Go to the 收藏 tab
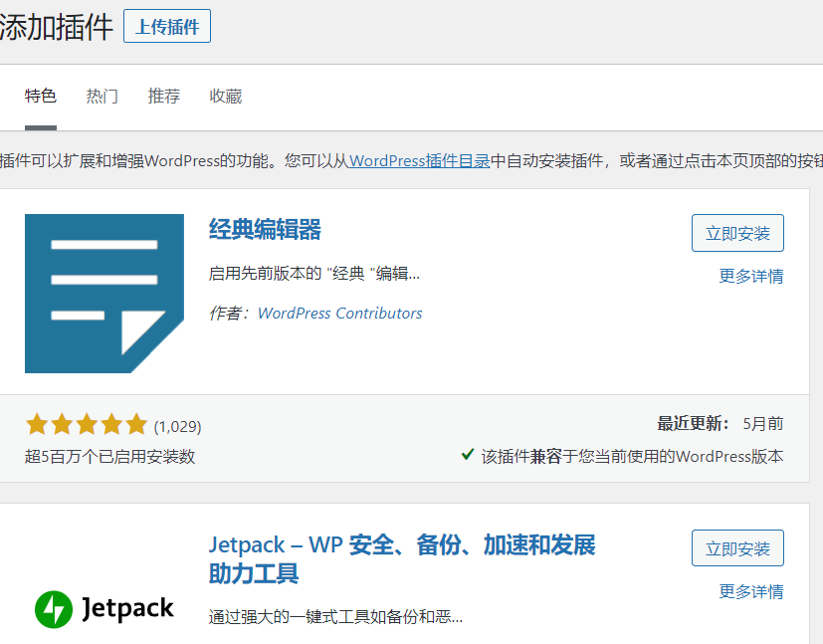Image resolution: width=823 pixels, height=644 pixels. [226, 96]
